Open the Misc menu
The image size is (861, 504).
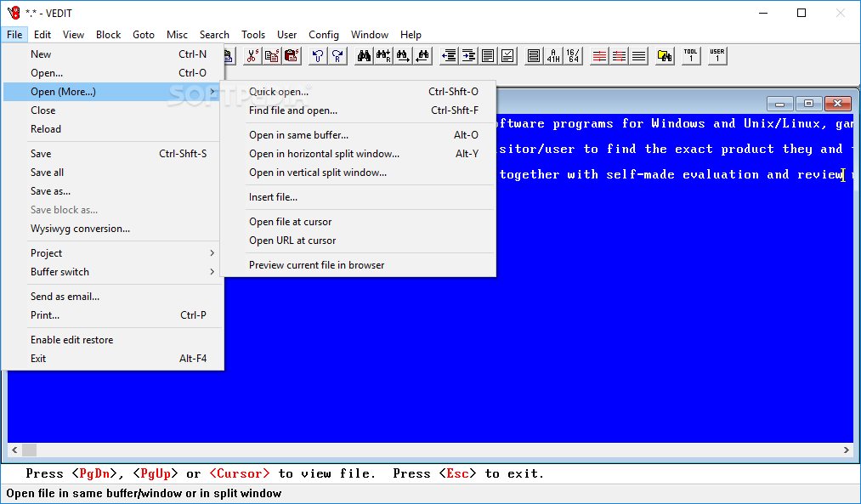[x=177, y=35]
